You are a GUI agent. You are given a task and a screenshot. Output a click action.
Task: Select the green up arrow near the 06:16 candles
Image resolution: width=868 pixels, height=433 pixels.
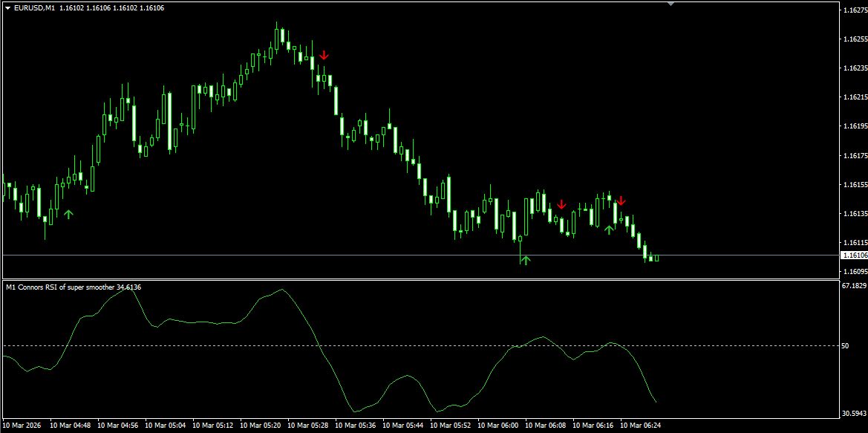609,229
